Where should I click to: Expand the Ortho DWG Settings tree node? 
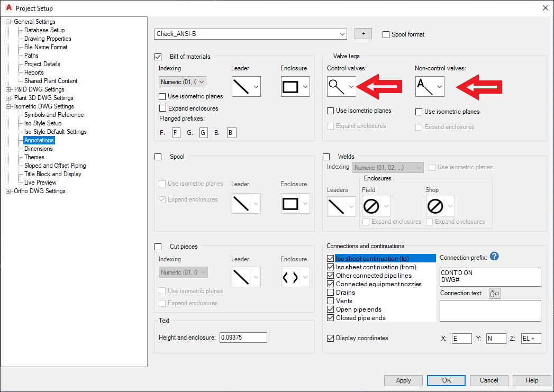coord(7,190)
